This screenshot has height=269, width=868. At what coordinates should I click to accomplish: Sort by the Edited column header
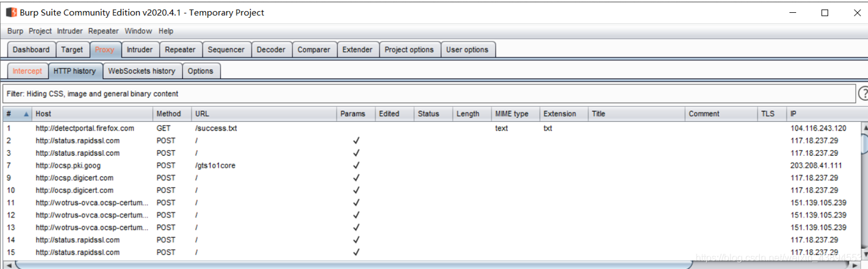[x=394, y=114]
